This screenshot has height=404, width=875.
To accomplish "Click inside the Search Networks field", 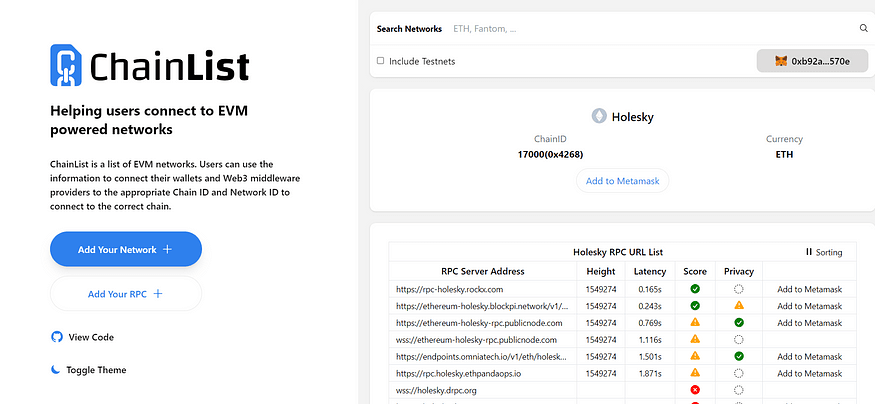I will pyautogui.click(x=653, y=28).
